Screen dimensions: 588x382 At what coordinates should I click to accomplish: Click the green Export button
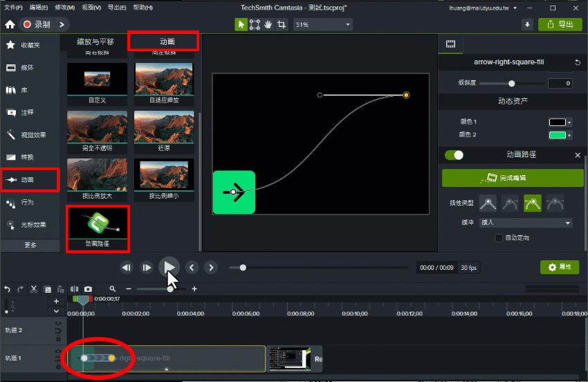pyautogui.click(x=560, y=24)
